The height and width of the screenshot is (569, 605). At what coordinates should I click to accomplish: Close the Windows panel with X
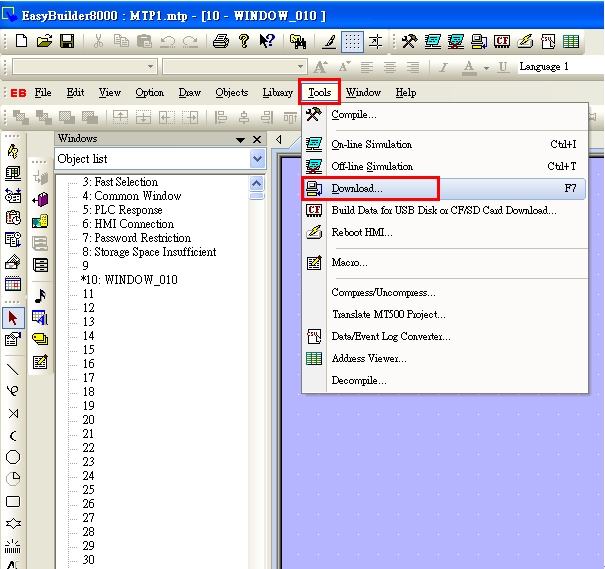[x=257, y=139]
